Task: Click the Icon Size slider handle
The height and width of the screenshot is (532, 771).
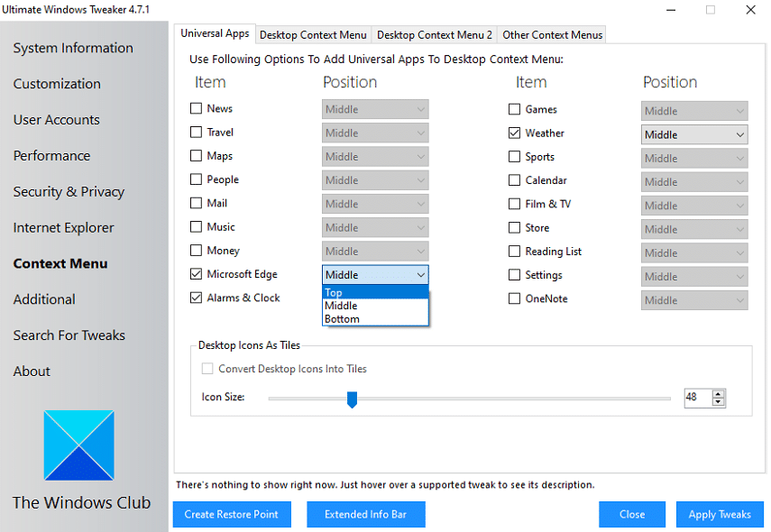Action: [352, 399]
